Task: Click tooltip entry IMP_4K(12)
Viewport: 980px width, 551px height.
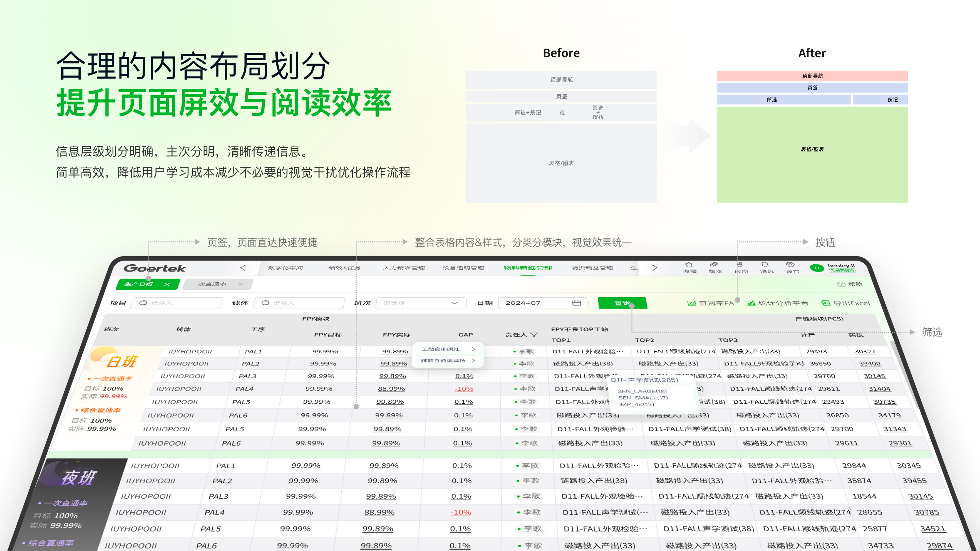Action: pos(636,404)
